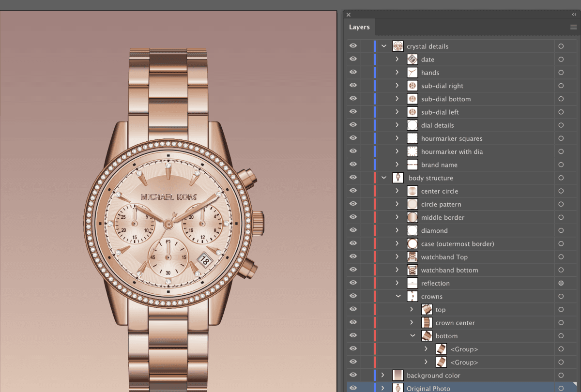Click the body structure layer thumbnail

pos(398,178)
